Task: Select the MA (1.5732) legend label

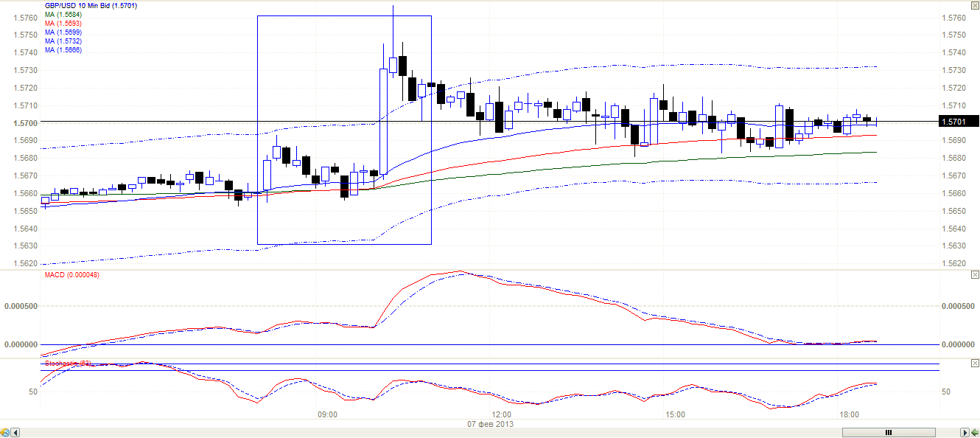Action: coord(63,41)
